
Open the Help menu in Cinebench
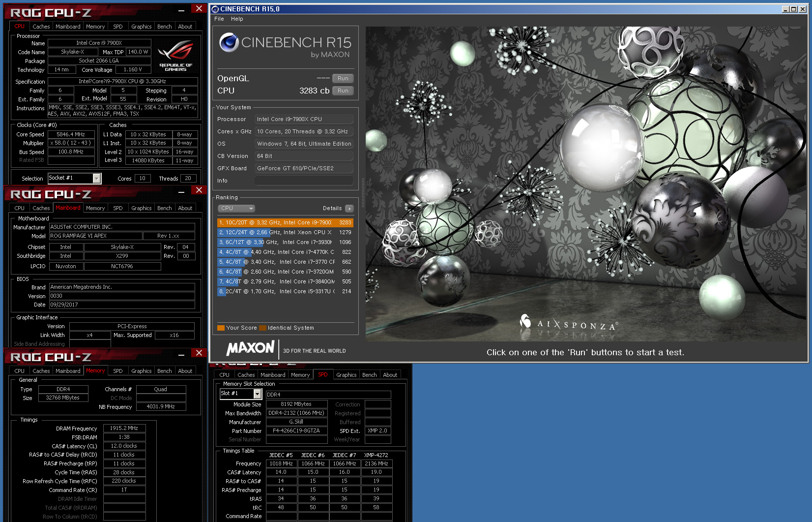pyautogui.click(x=237, y=19)
